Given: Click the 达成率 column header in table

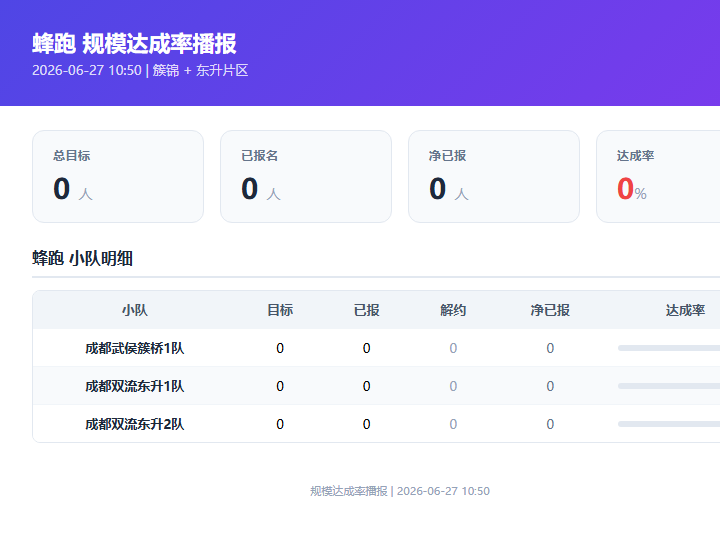Looking at the screenshot, I should pyautogui.click(x=685, y=310).
